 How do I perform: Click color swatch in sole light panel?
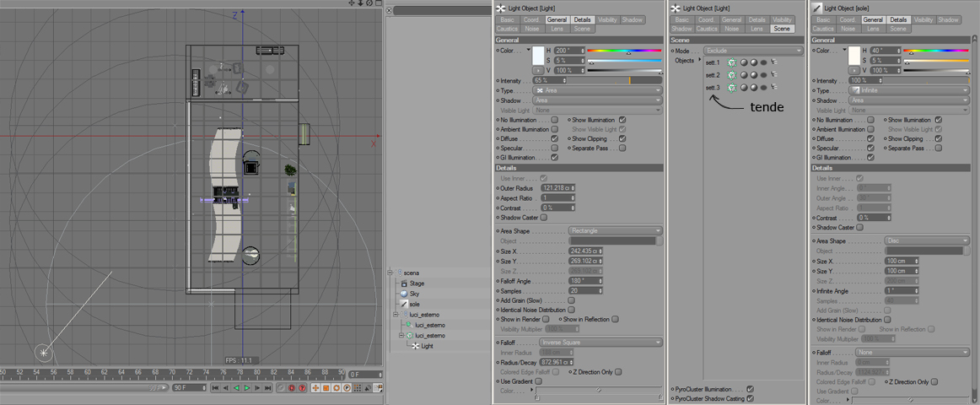[854, 55]
